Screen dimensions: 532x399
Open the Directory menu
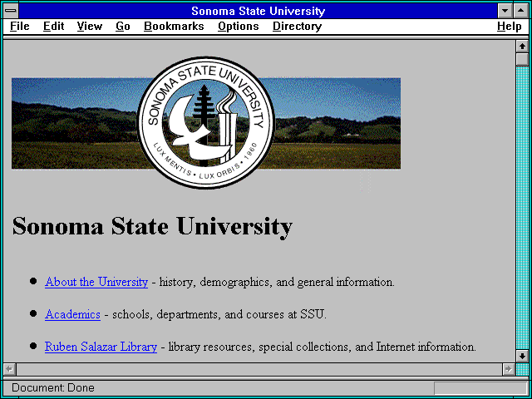(297, 27)
